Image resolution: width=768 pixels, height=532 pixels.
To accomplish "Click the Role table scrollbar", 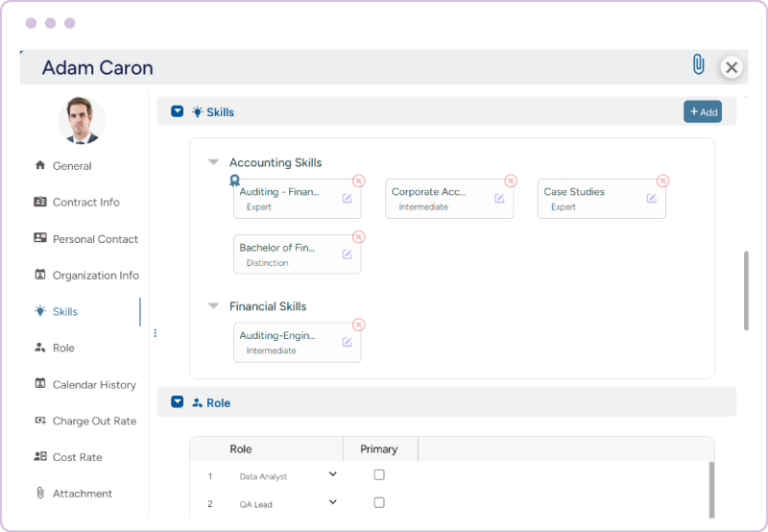I will (x=711, y=490).
